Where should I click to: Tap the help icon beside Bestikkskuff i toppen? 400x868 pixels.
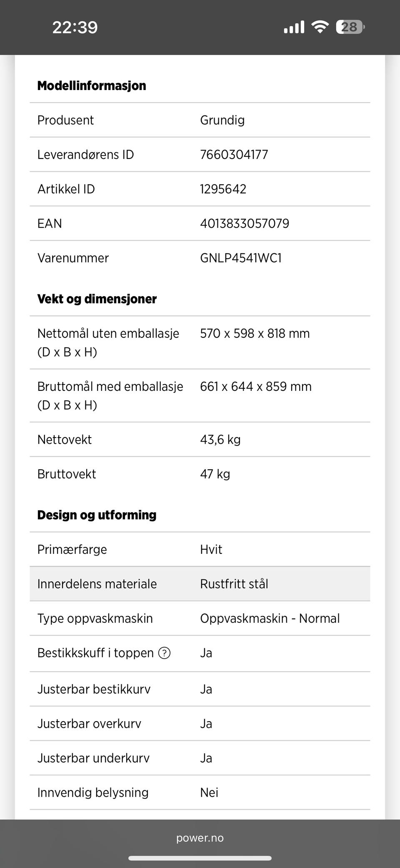[165, 653]
